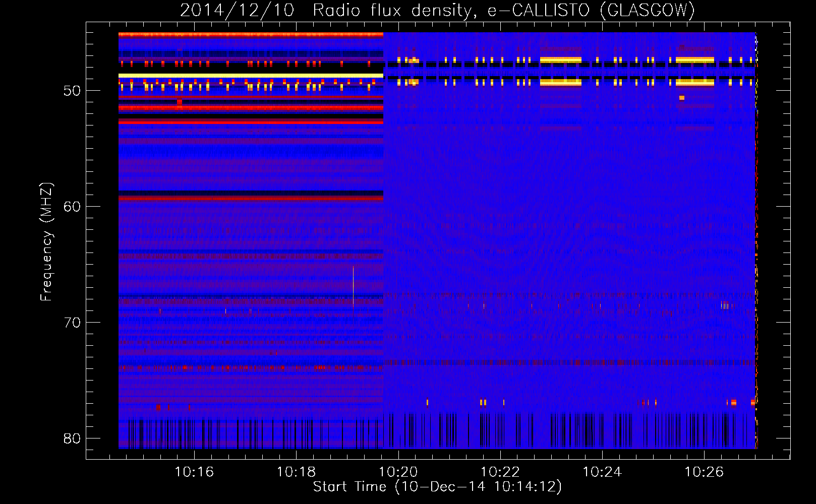Image resolution: width=816 pixels, height=504 pixels.
Task: Click the solid pale-yellow horizontal band above 50 MHz
Action: point(251,76)
